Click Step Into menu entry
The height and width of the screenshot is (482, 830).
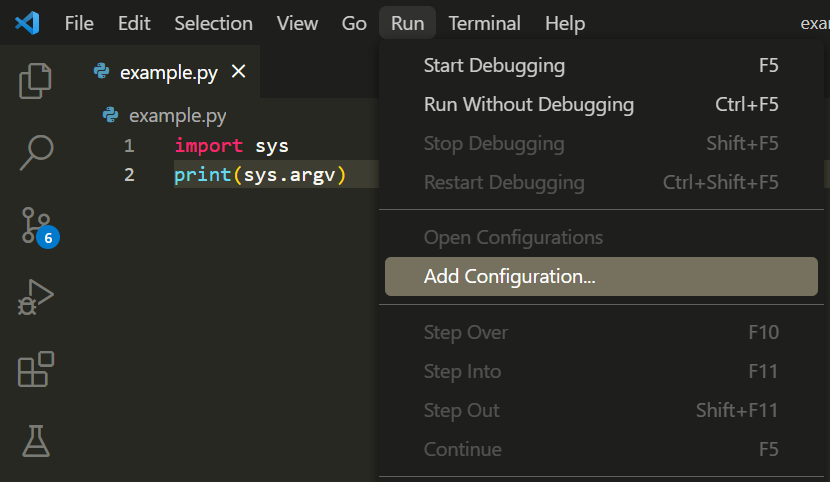[x=601, y=371]
